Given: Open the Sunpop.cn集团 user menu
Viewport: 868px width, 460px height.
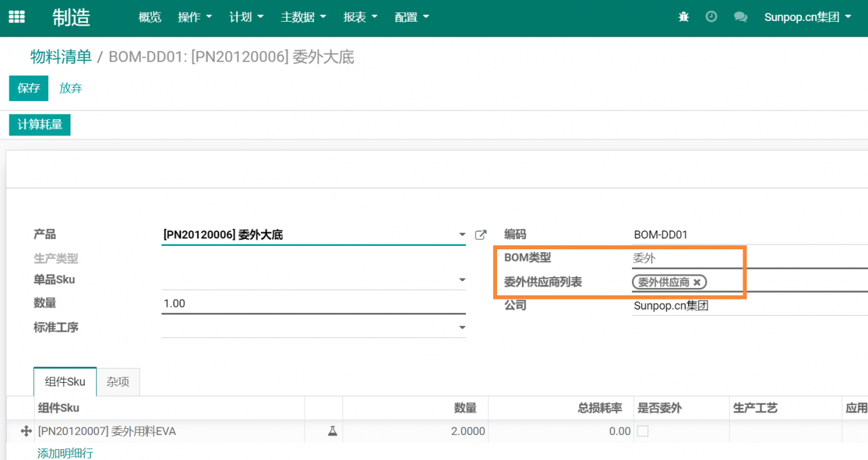Looking at the screenshot, I should point(808,18).
